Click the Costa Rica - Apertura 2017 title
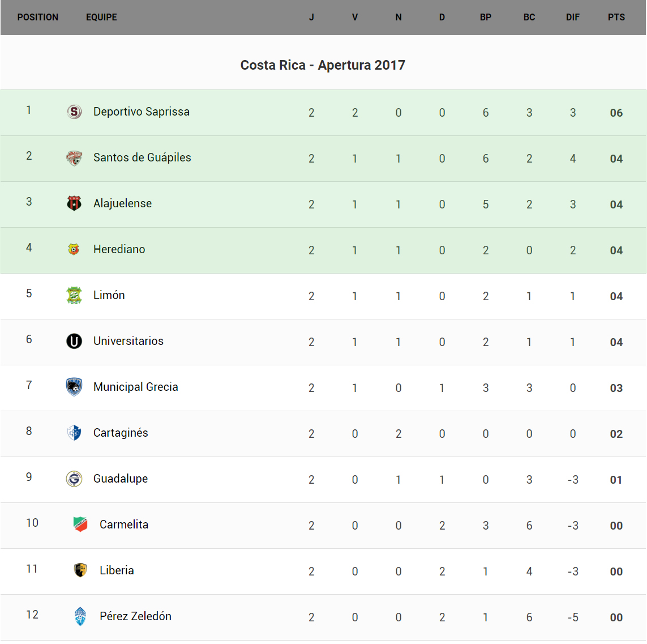Image resolution: width=647 pixels, height=644 pixels. click(323, 65)
